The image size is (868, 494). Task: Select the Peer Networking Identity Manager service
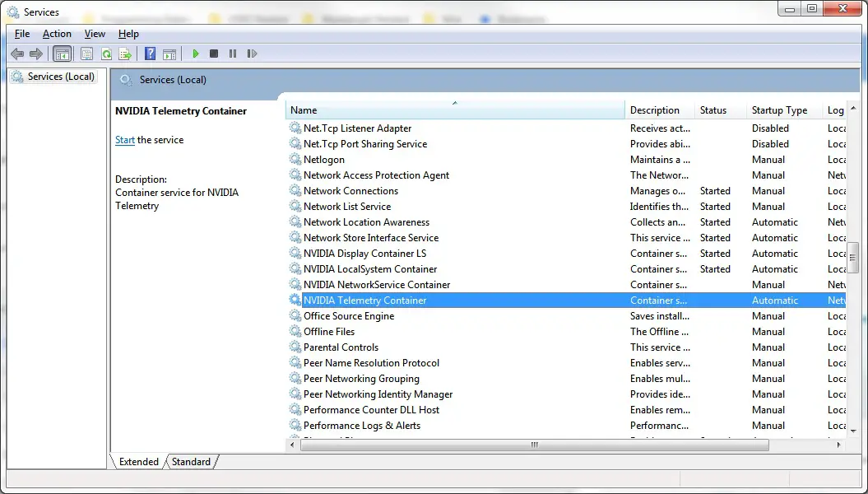pos(378,394)
